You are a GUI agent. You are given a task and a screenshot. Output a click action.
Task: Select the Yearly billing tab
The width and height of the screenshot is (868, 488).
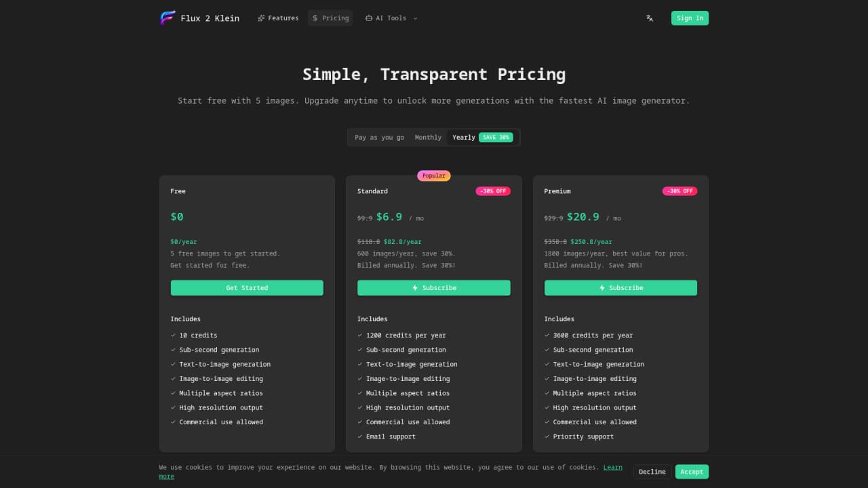click(x=482, y=138)
